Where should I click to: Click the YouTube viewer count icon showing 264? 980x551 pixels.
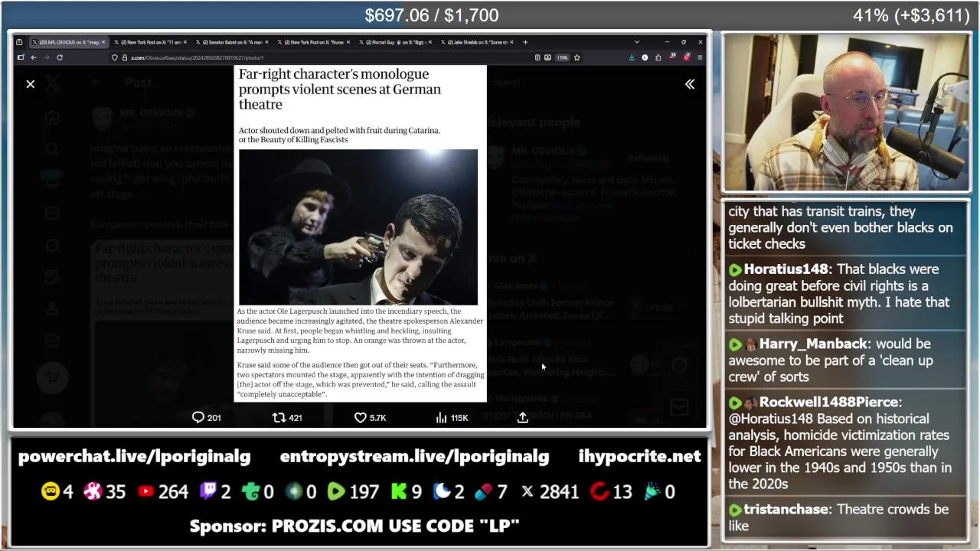[145, 491]
